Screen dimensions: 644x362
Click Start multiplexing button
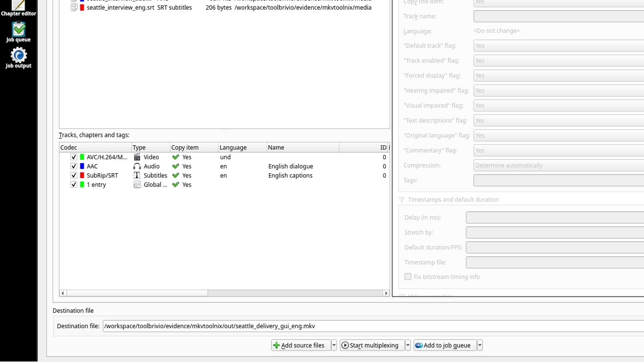[372, 345]
